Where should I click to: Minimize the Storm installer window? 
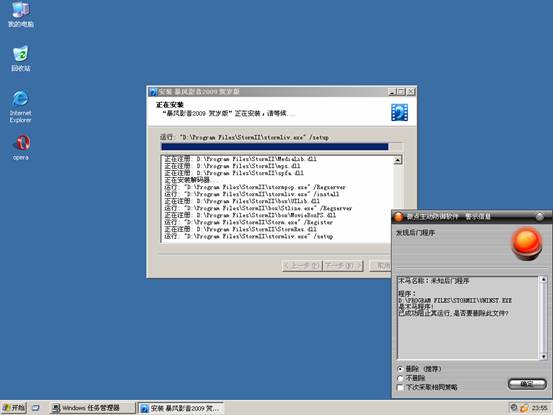(392, 92)
